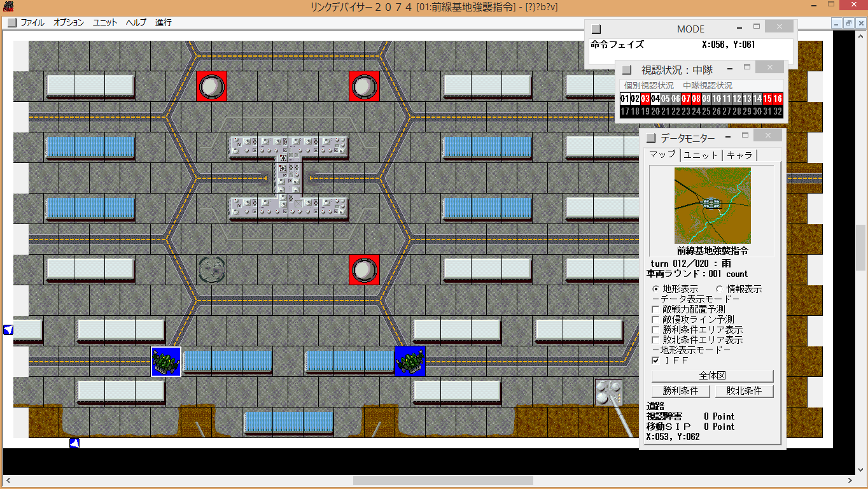This screenshot has width=868, height=489.
Task: Click the 敗北条件 button
Action: [744, 391]
